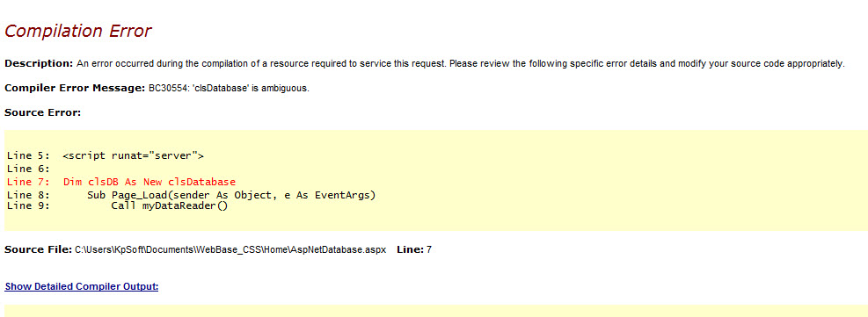Click the description sentence about compilation
The image size is (868, 317).
(461, 63)
